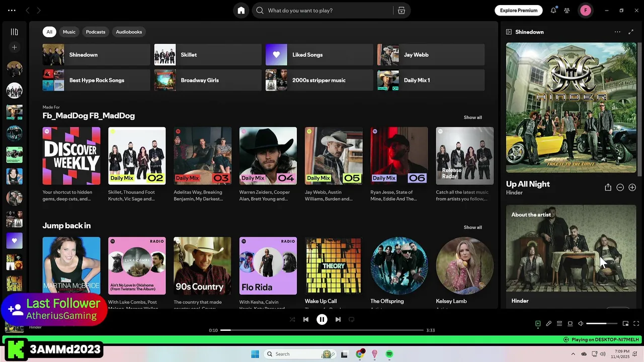This screenshot has height=362, width=644.
Task: Toggle shuffle playback
Action: coord(292,319)
